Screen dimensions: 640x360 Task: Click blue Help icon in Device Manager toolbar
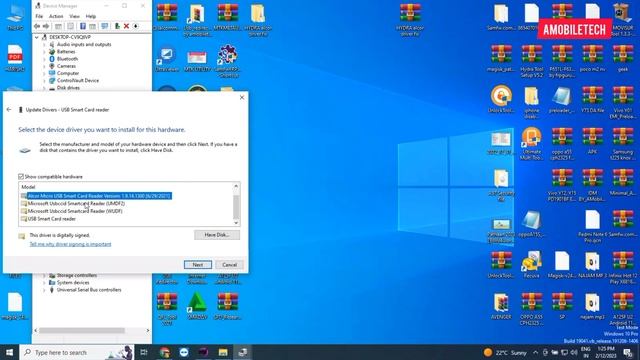tap(82, 26)
